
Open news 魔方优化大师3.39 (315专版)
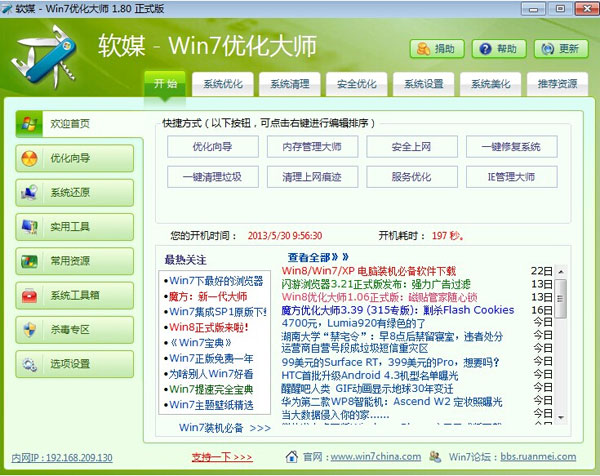click(398, 310)
